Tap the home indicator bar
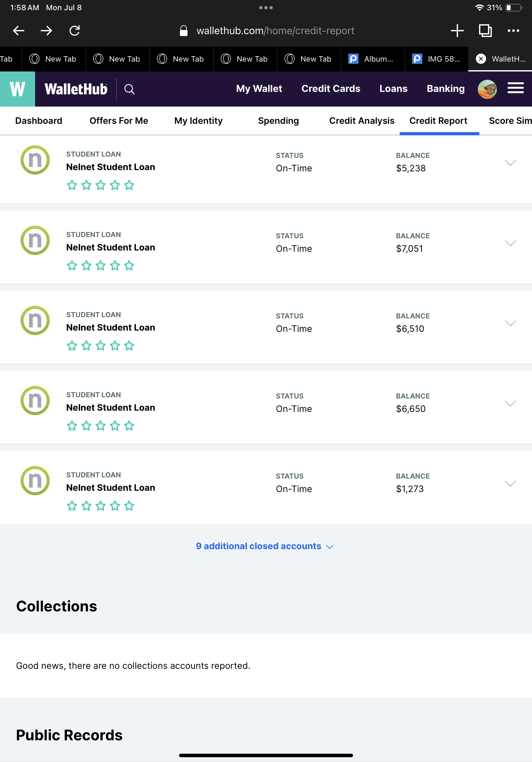Image resolution: width=532 pixels, height=762 pixels. pos(266,755)
